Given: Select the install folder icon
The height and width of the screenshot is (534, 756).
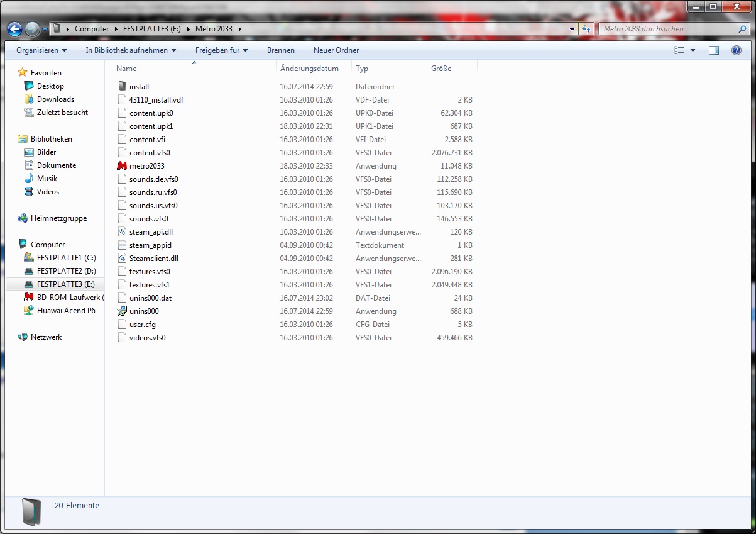Looking at the screenshot, I should pos(122,86).
